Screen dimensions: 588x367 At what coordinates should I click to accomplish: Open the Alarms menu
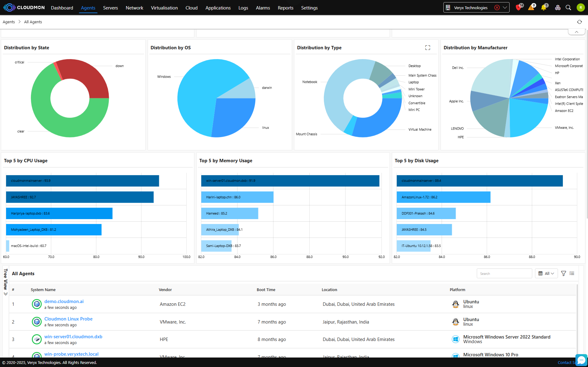pos(263,8)
